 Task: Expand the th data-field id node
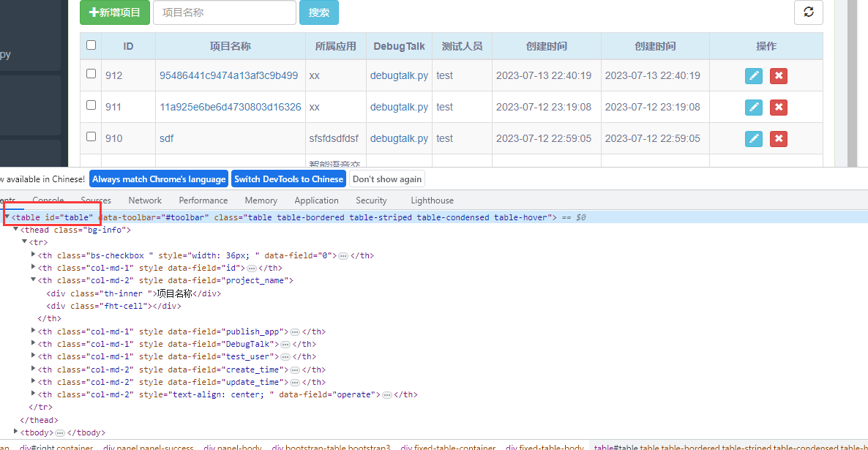[x=32, y=267]
